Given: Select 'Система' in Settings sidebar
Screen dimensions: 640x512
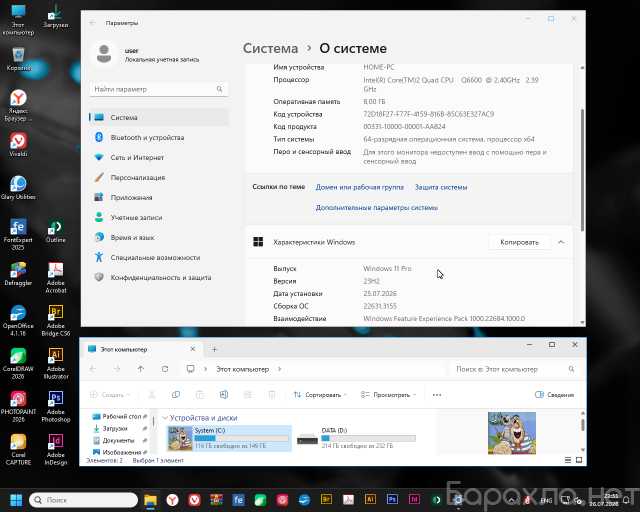Looking at the screenshot, I should pyautogui.click(x=159, y=118).
